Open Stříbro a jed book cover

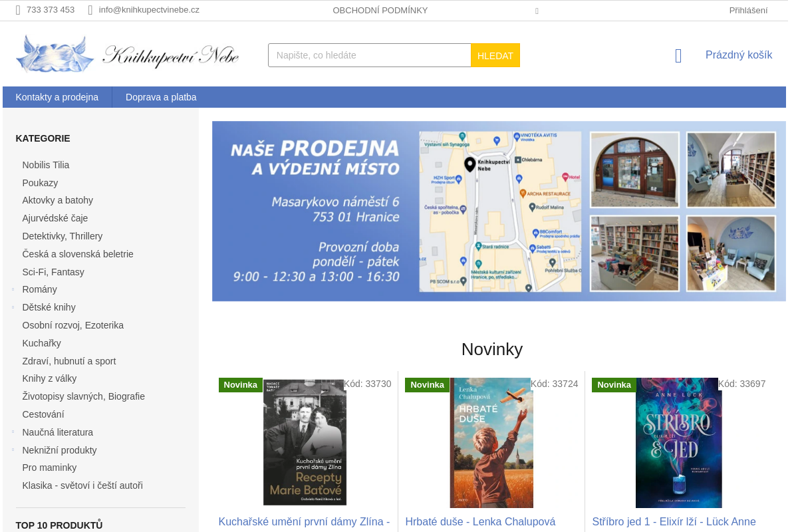(678, 442)
